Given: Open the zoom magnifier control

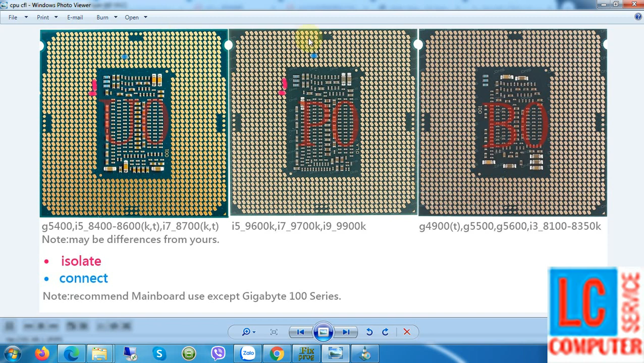Looking at the screenshot, I should (x=248, y=332).
